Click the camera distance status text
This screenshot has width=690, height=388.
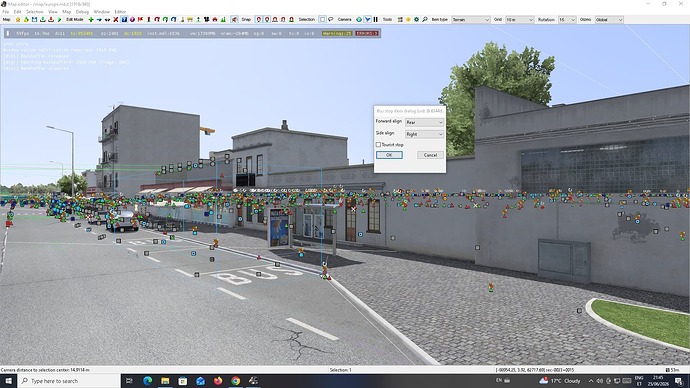45,370
